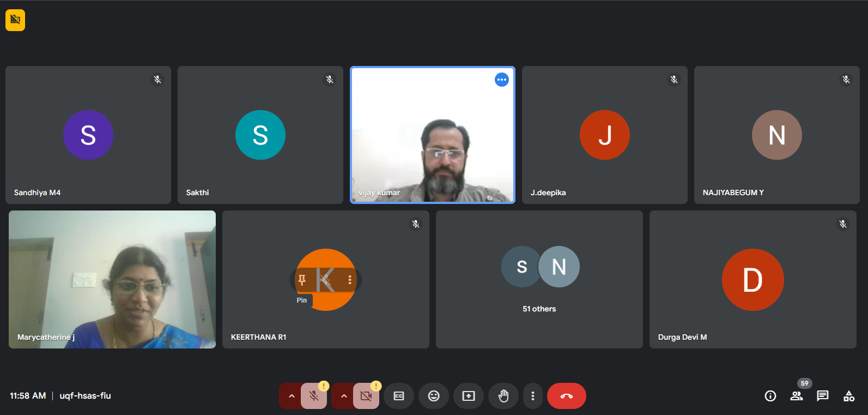Select Sakthi participant tile
The width and height of the screenshot is (868, 415).
260,135
